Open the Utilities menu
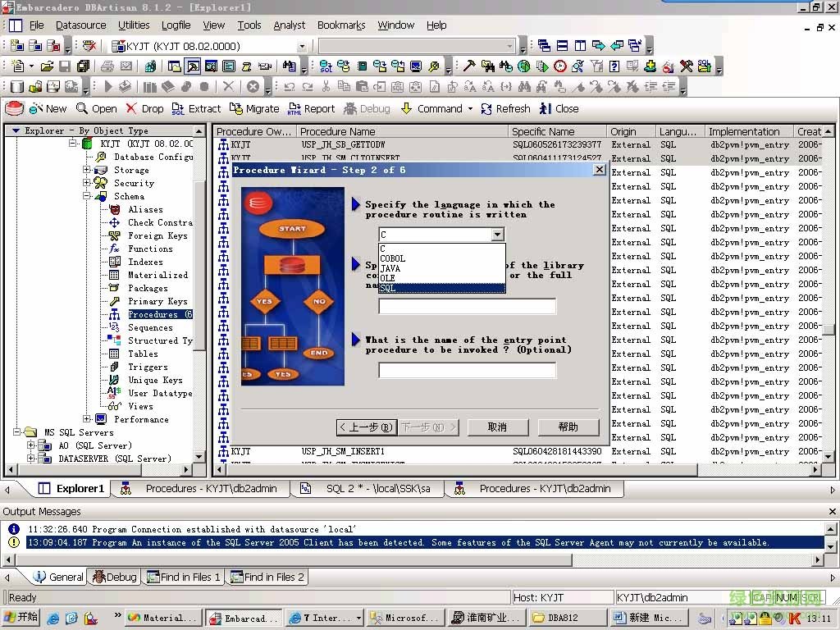840x630 pixels. pos(134,25)
